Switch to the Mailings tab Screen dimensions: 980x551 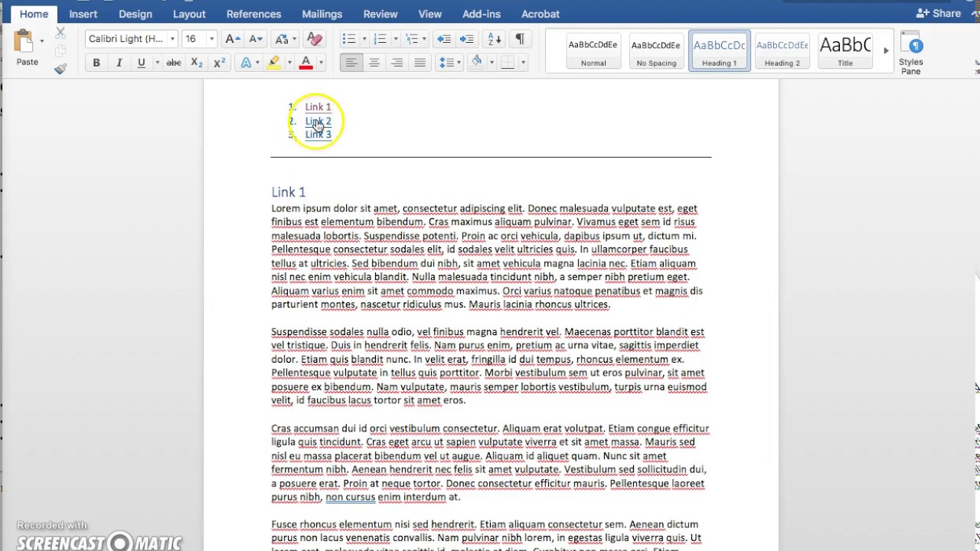(322, 14)
